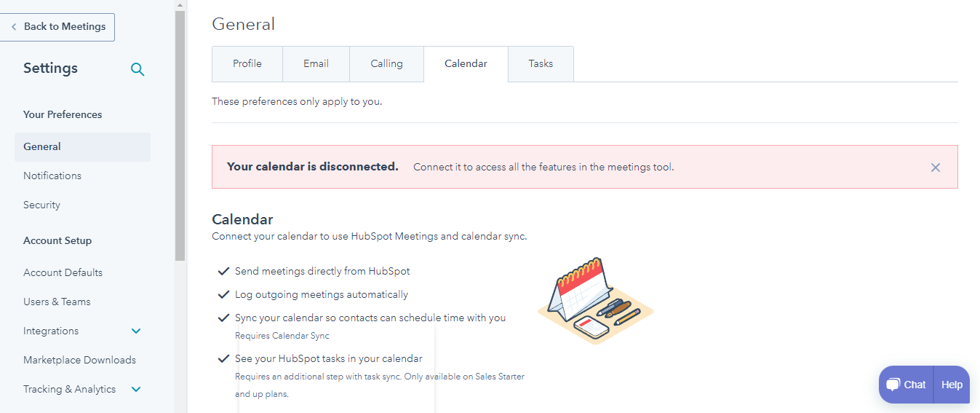
Task: Open Notifications settings
Action: [x=52, y=176]
